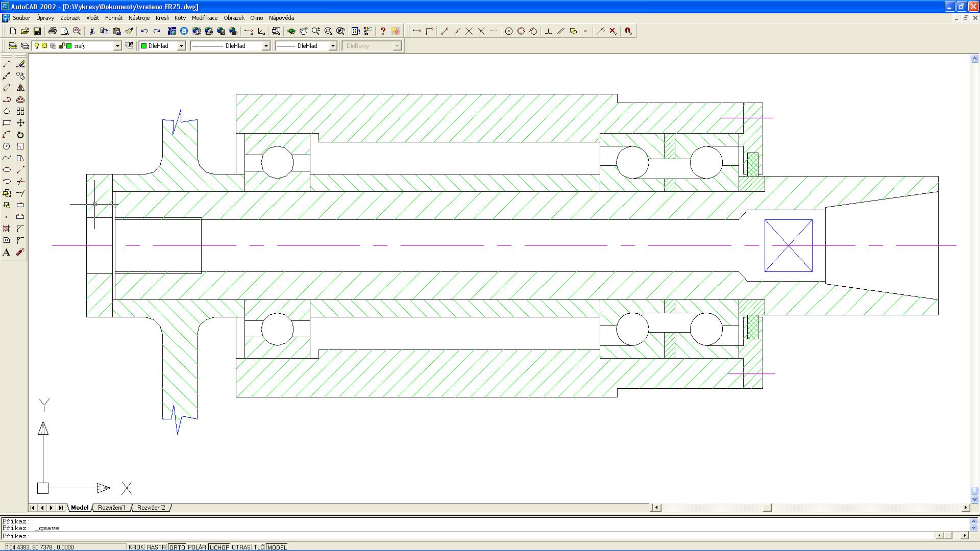Screen dimensions: 980x551
Task: Toggle ORTO mode in status bar
Action: (177, 547)
